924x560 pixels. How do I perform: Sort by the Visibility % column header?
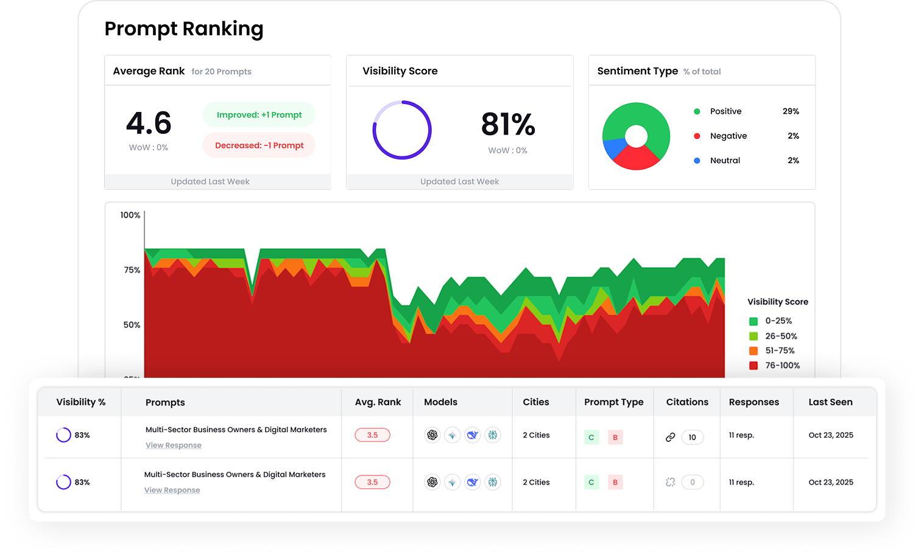coord(81,402)
